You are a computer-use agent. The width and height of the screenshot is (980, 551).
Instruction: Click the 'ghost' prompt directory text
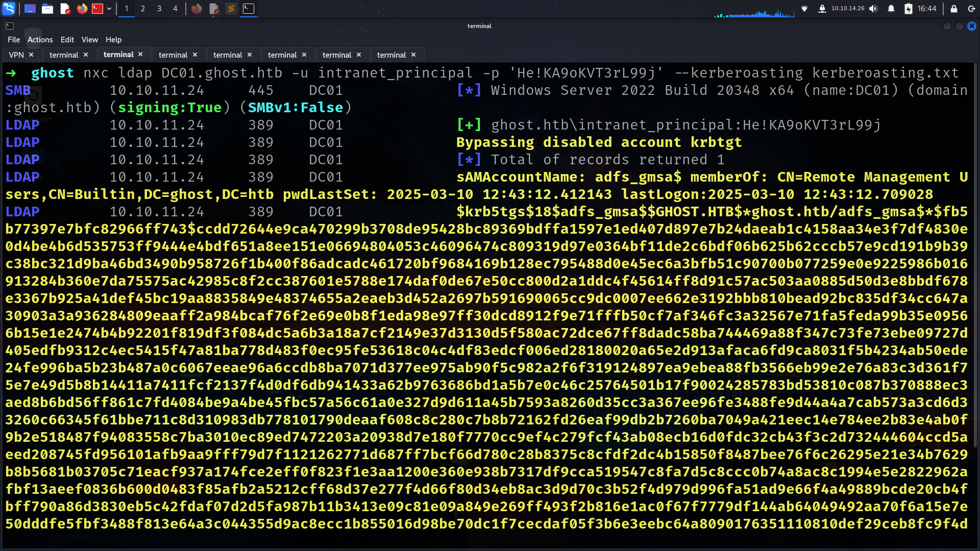[52, 73]
